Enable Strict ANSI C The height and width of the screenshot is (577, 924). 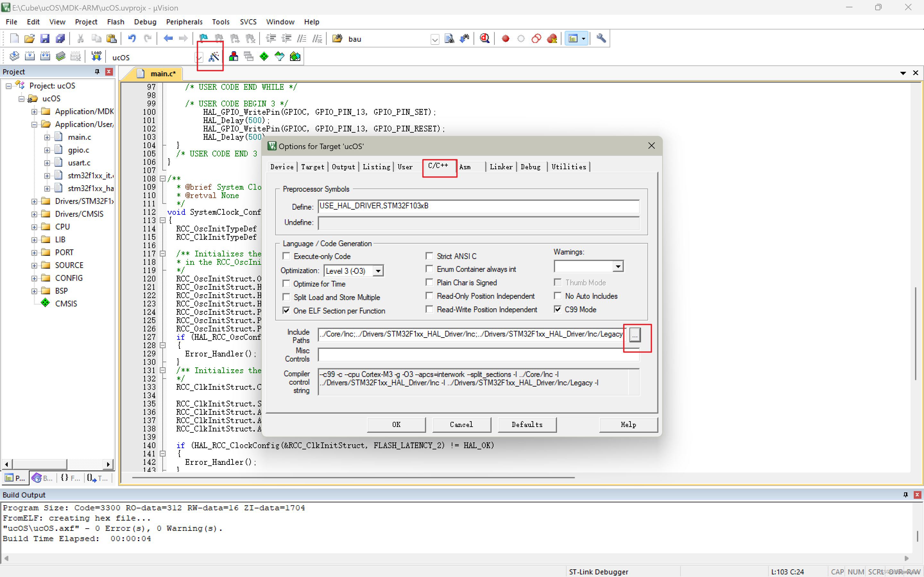[429, 256]
